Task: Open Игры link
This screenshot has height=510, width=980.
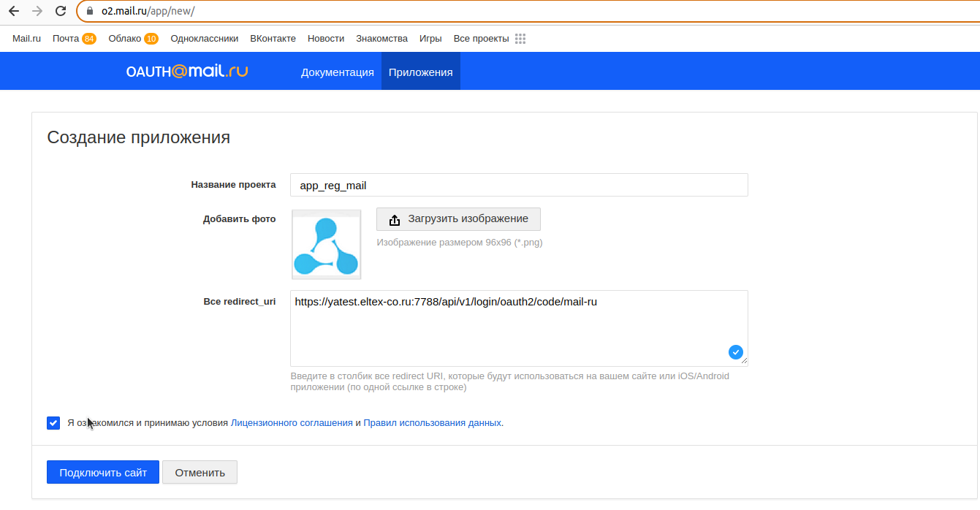Action: (430, 39)
